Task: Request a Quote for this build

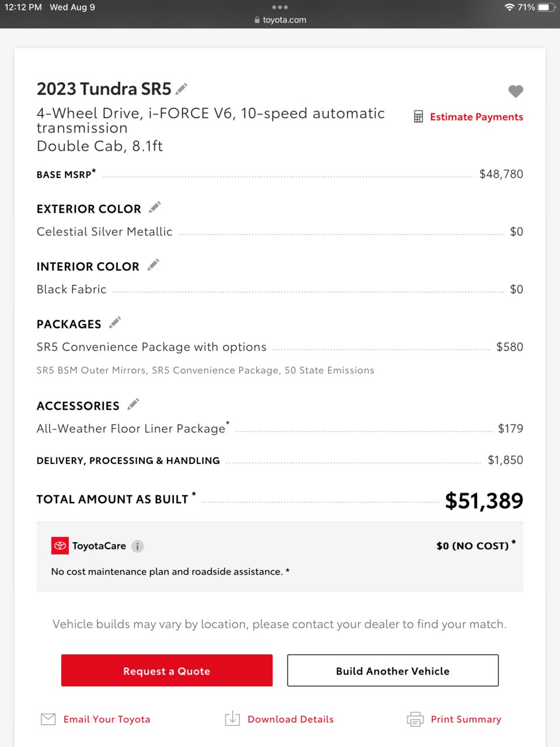Action: [x=167, y=671]
